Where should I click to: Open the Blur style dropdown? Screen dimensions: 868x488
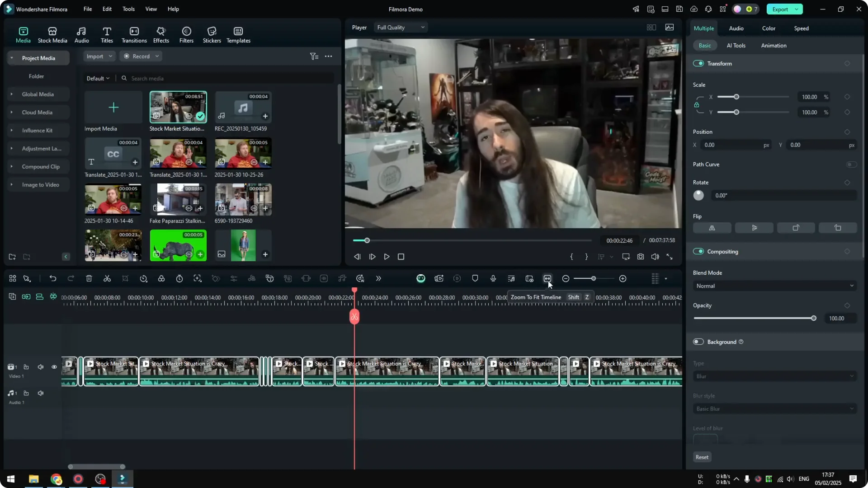point(774,408)
